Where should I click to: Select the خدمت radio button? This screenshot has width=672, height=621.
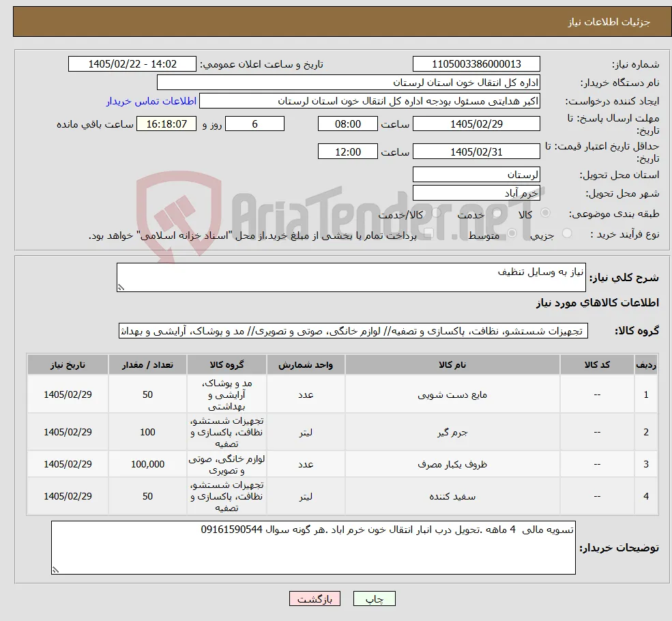pos(497,212)
